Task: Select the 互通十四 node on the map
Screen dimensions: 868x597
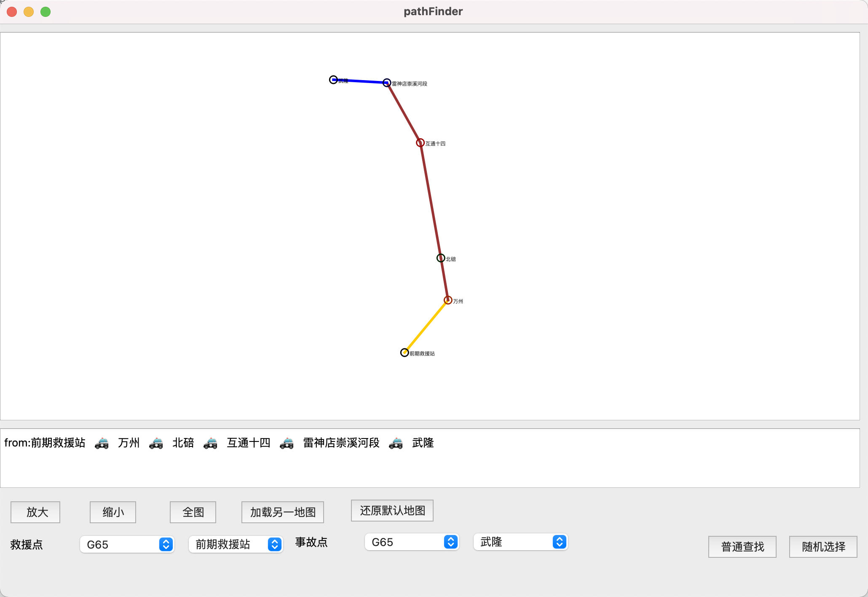Action: pos(420,142)
